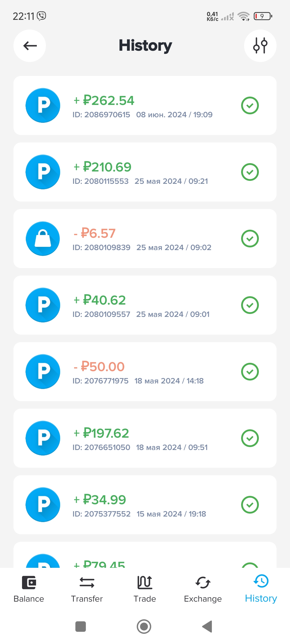
Task: Select the History tab in the bottom bar
Action: [x=261, y=589]
